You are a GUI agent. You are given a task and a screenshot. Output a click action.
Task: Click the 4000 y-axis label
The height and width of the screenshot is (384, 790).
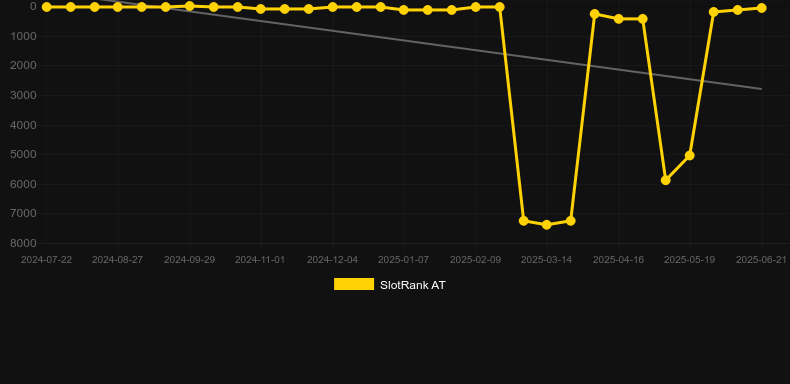(23, 125)
